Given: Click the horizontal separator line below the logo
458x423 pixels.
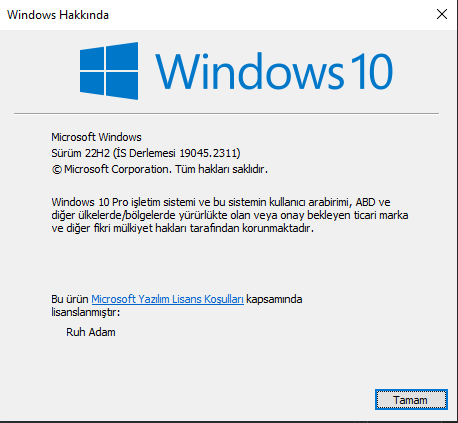Looking at the screenshot, I should 226,113.
